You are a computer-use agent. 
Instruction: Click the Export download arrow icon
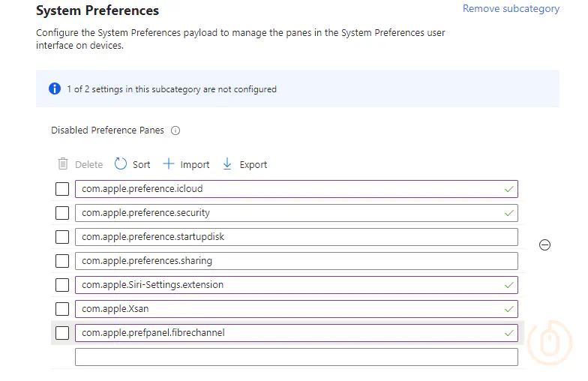(x=227, y=163)
